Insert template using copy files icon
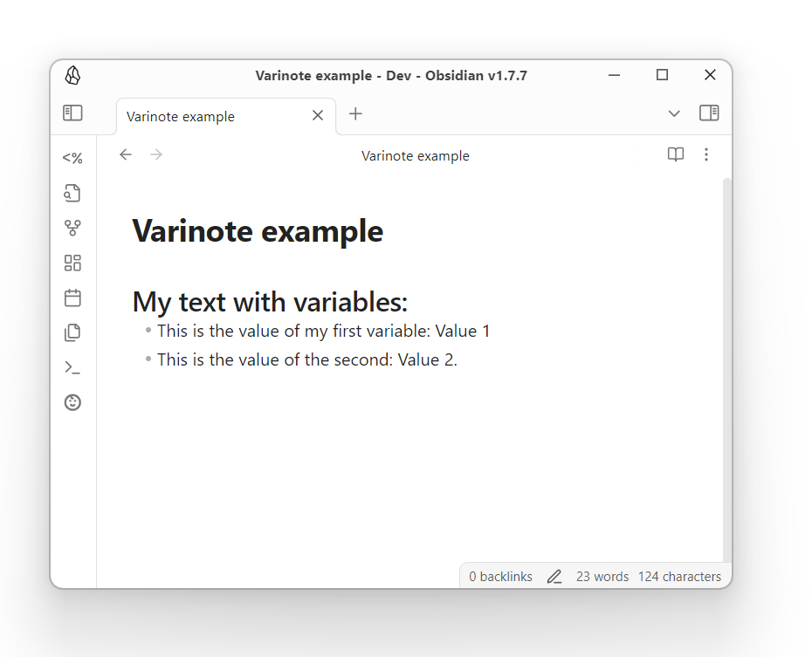812x657 pixels. [x=72, y=332]
